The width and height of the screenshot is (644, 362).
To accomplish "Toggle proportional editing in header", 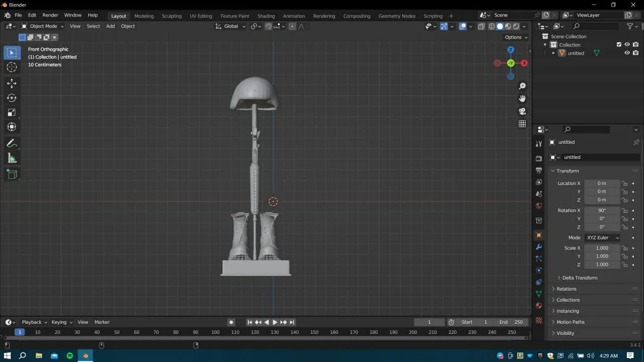I will click(x=292, y=27).
